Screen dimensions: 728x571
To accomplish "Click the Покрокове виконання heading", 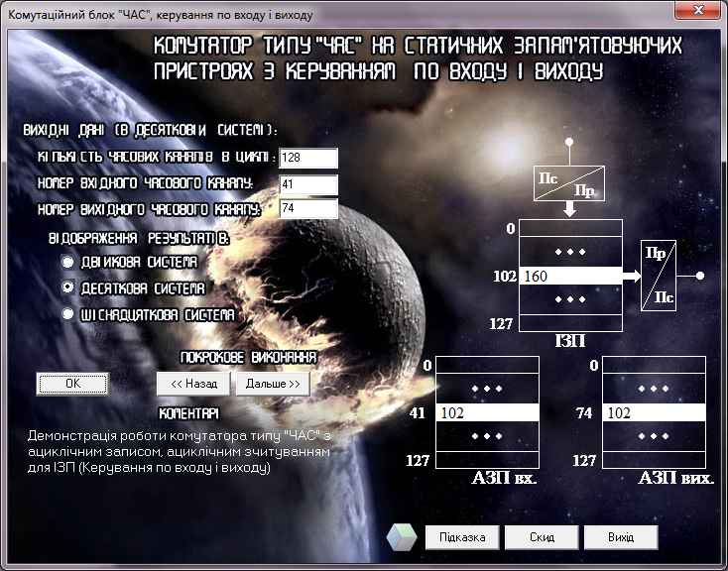I will tap(248, 358).
